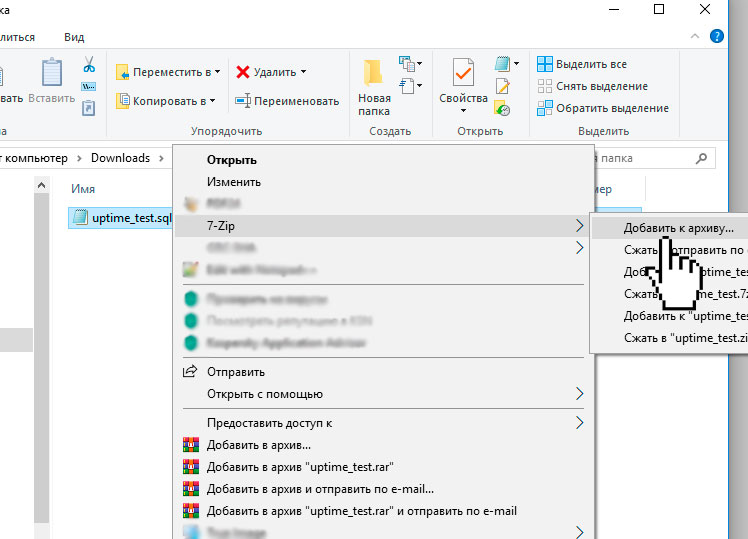748x539 pixels.
Task: Click the navigation pane scroll-up arrow
Action: point(42,185)
